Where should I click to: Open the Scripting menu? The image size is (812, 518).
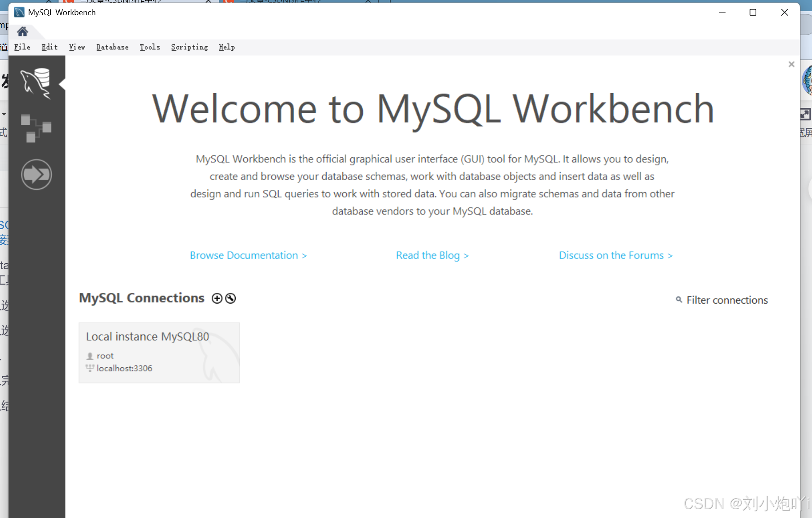[x=189, y=47]
